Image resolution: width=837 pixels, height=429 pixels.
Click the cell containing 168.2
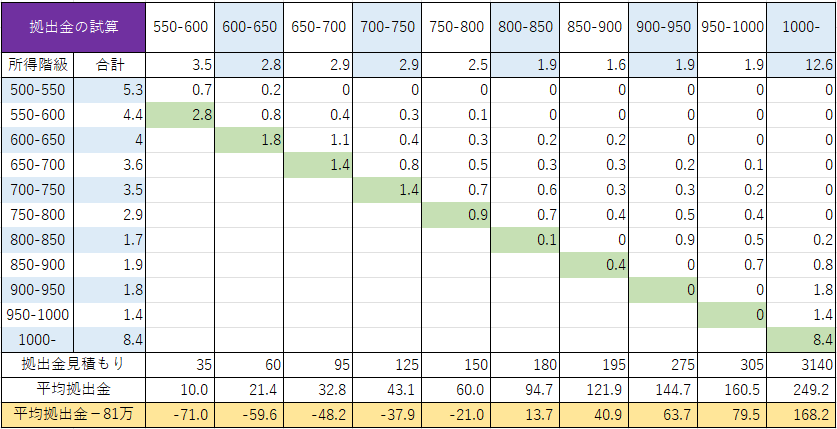(801, 413)
